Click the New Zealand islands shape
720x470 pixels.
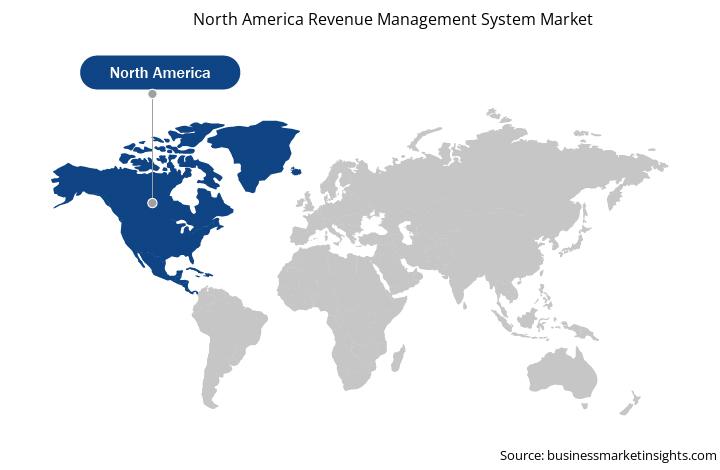tap(630, 403)
